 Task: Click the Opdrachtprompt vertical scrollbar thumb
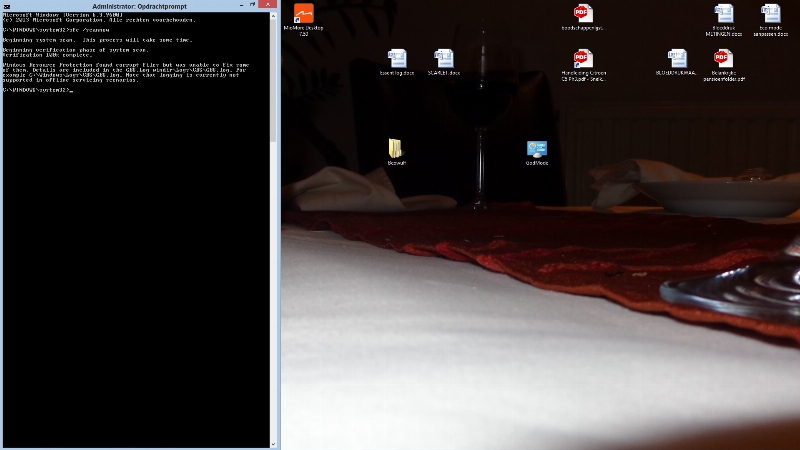click(x=273, y=81)
